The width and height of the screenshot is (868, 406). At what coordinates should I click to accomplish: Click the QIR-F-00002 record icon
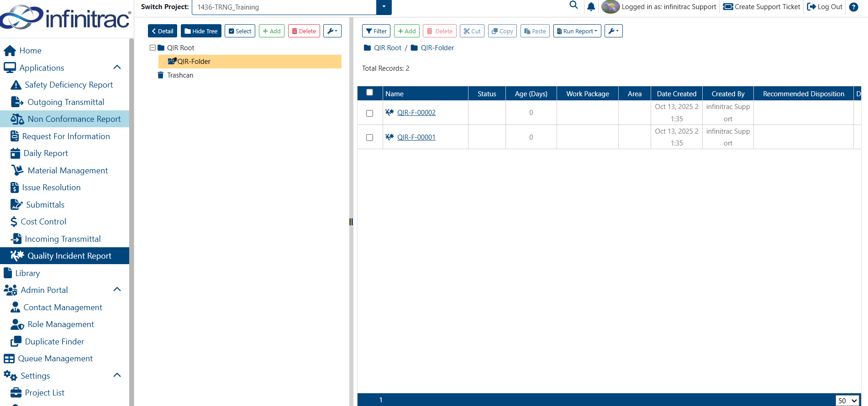389,112
